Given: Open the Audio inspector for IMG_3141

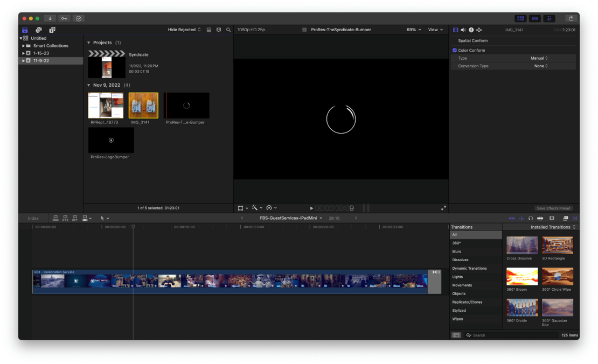Looking at the screenshot, I should point(462,30).
